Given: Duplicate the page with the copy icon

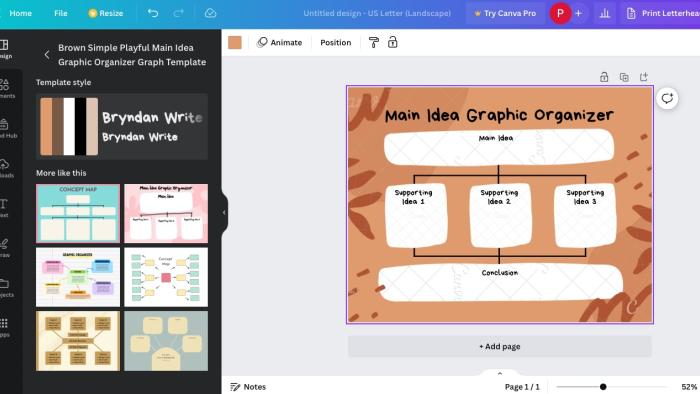Looking at the screenshot, I should click(624, 77).
